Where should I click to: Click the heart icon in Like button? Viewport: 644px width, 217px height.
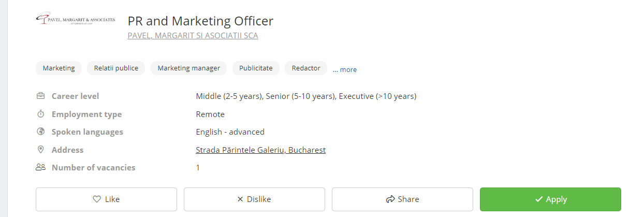point(96,199)
